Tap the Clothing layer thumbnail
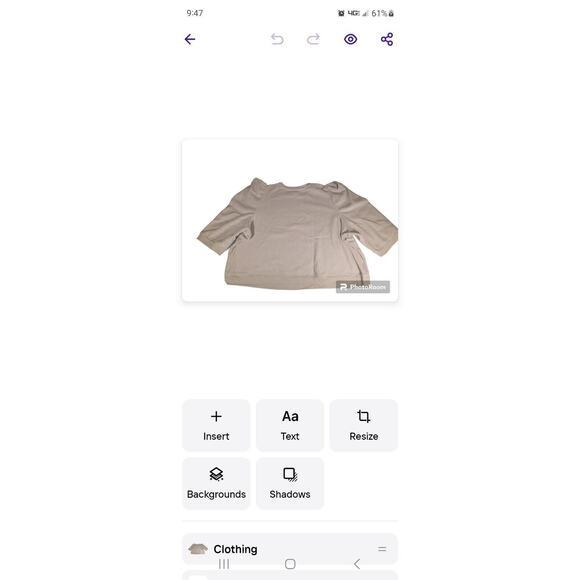 (x=198, y=549)
